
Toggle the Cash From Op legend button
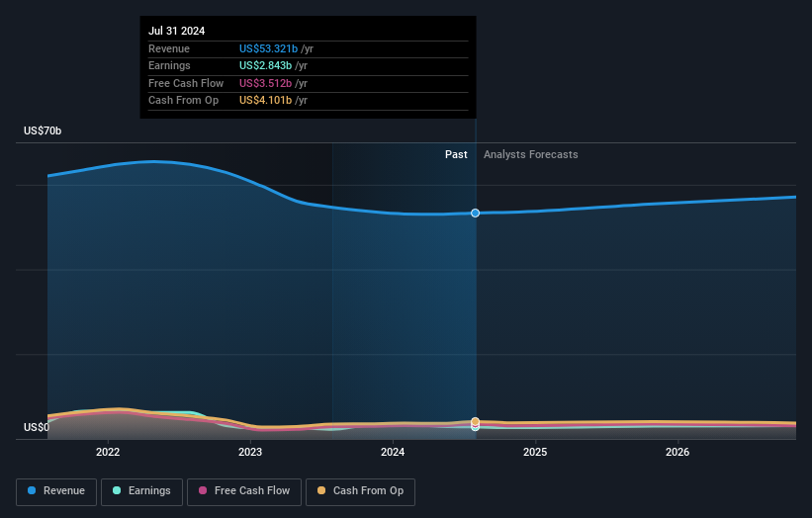(360, 491)
